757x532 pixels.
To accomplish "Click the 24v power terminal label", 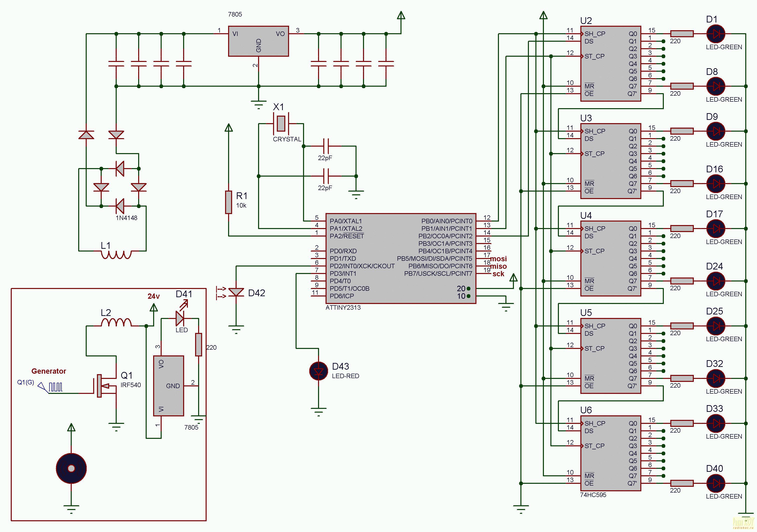I will click(x=153, y=296).
